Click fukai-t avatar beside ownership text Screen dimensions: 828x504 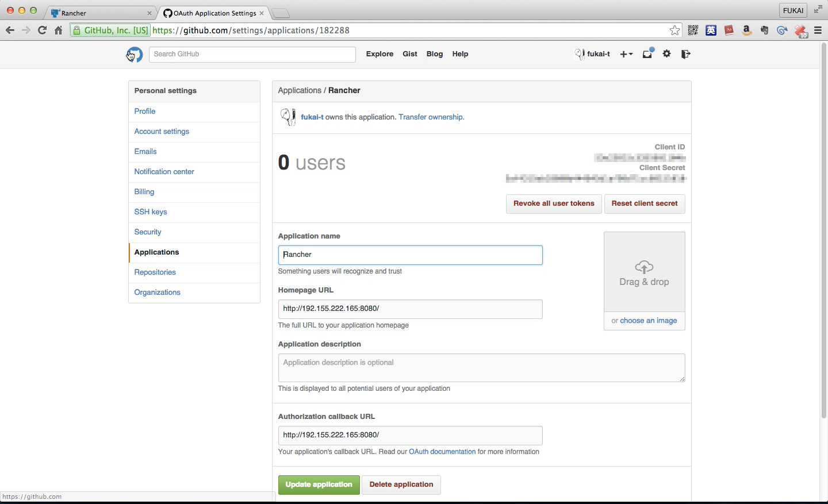[x=287, y=117]
